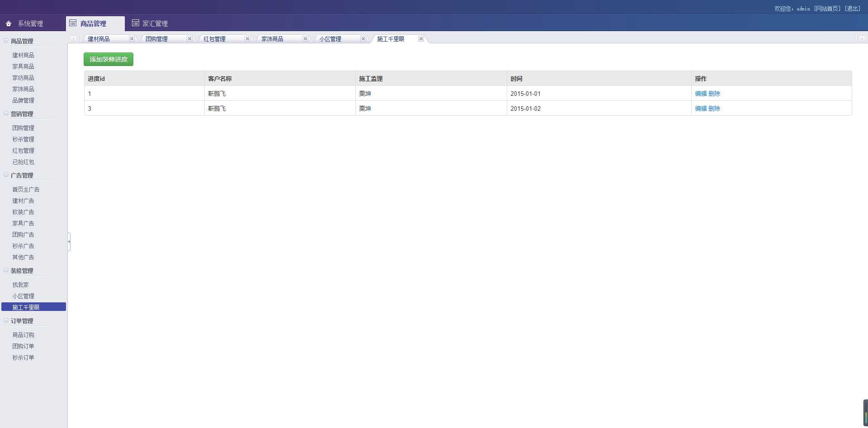
Task: Collapse the 装修管理 sidebar group
Action: [x=6, y=270]
